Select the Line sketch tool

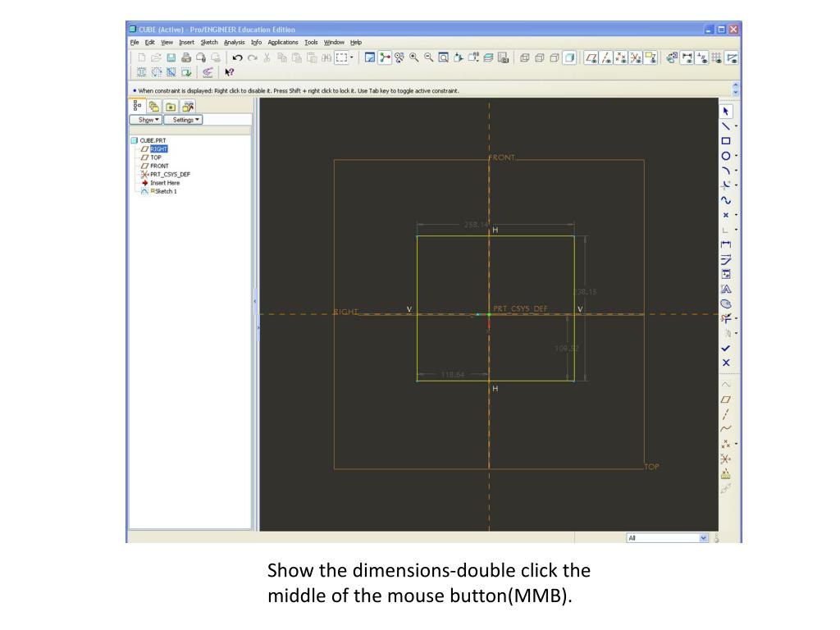[x=725, y=126]
